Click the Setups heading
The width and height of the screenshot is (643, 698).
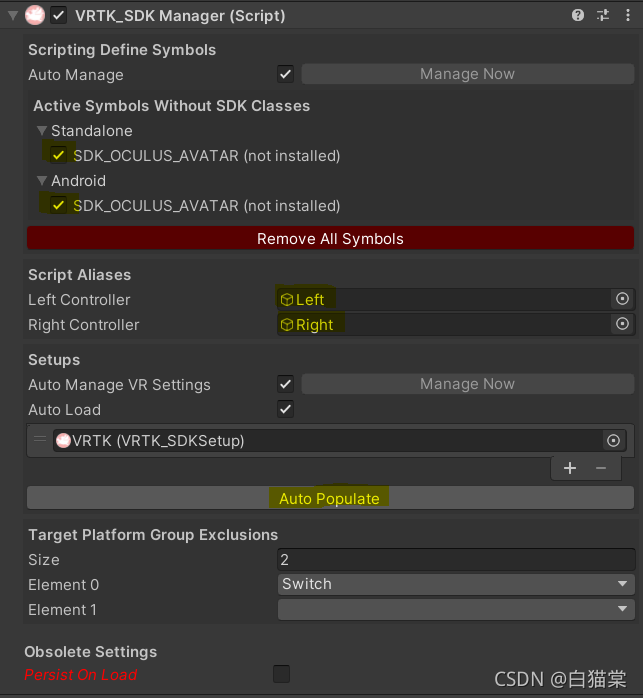click(54, 360)
